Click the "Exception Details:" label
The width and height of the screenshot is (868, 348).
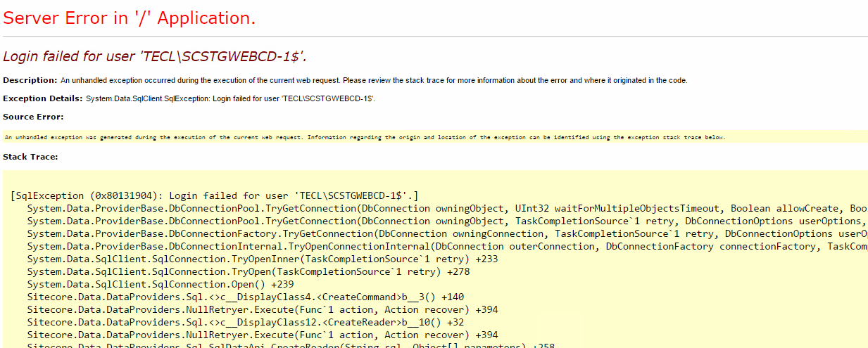(43, 98)
